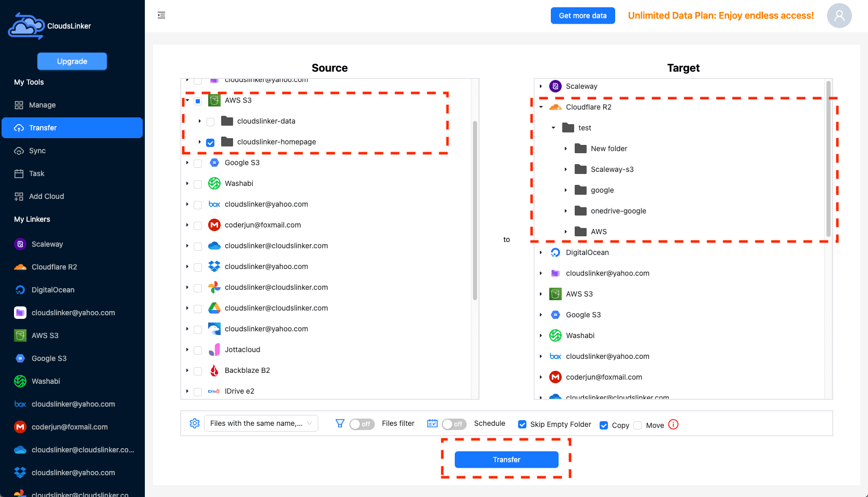Open the user profile avatar
The width and height of the screenshot is (868, 497).
(x=839, y=16)
